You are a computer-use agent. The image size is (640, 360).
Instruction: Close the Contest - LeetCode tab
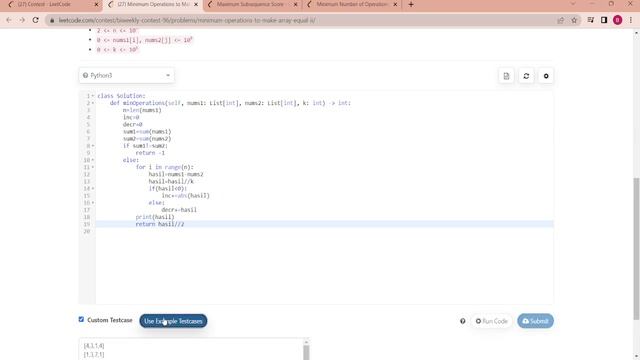[96, 4]
